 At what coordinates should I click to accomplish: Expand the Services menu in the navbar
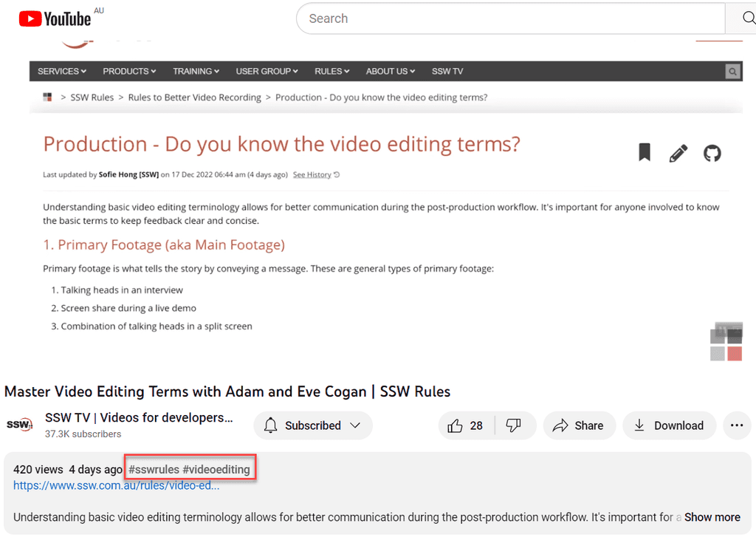coord(61,71)
